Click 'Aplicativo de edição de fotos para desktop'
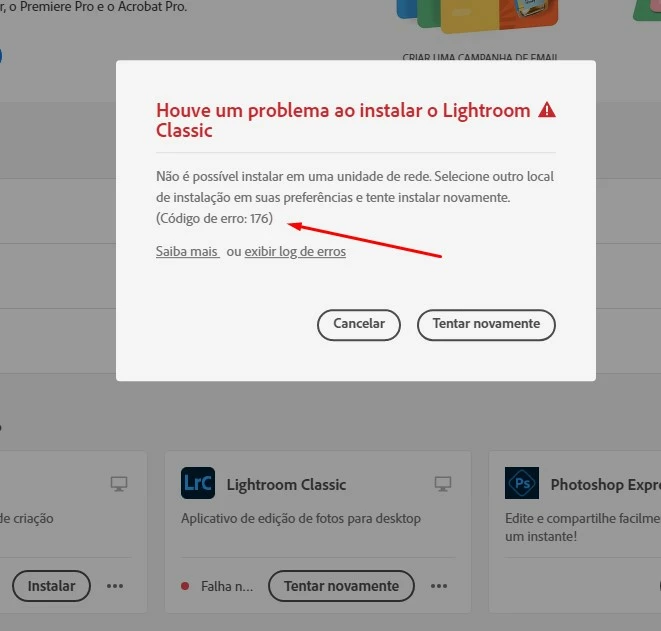Image resolution: width=661 pixels, height=631 pixels. click(x=301, y=518)
